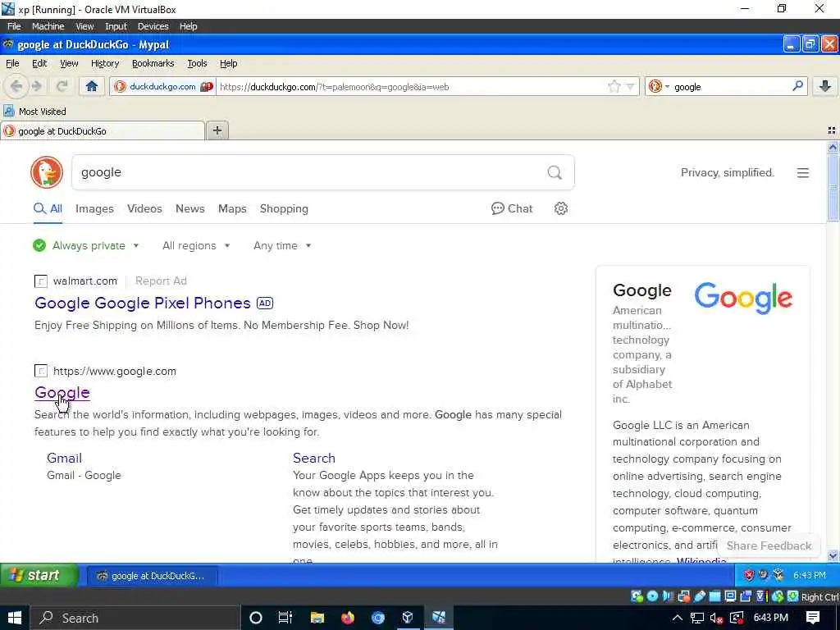This screenshot has width=840, height=630.
Task: Switch to the News search tab
Action: coord(189,208)
